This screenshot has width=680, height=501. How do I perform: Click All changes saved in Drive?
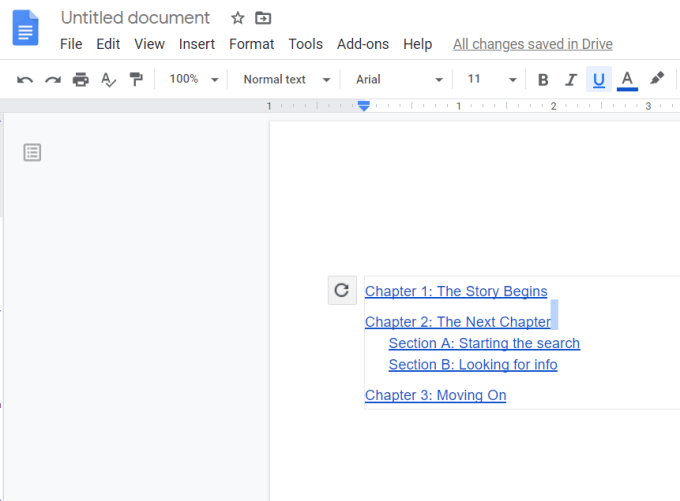tap(533, 44)
